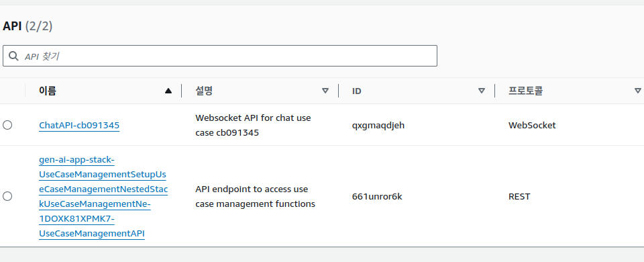Click the REST protocol cell
Screen dimensions: 644x262
pyautogui.click(x=519, y=197)
